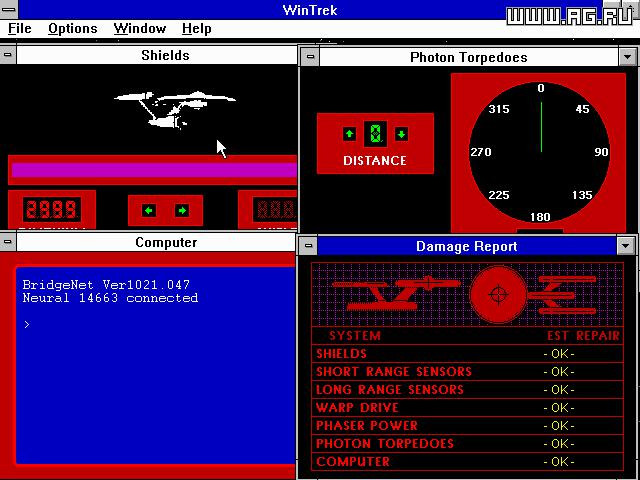The height and width of the screenshot is (480, 640).
Task: Open the Options menu
Action: point(73,29)
